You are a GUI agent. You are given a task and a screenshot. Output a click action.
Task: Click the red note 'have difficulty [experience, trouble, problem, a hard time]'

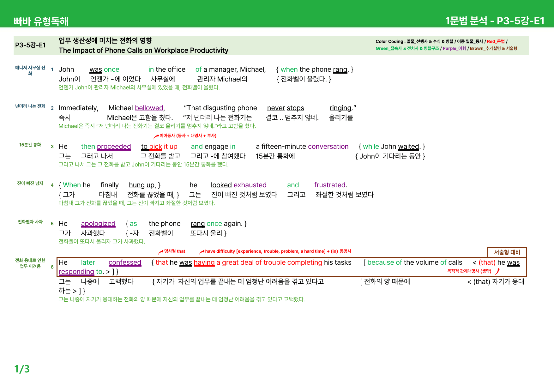[265, 251]
